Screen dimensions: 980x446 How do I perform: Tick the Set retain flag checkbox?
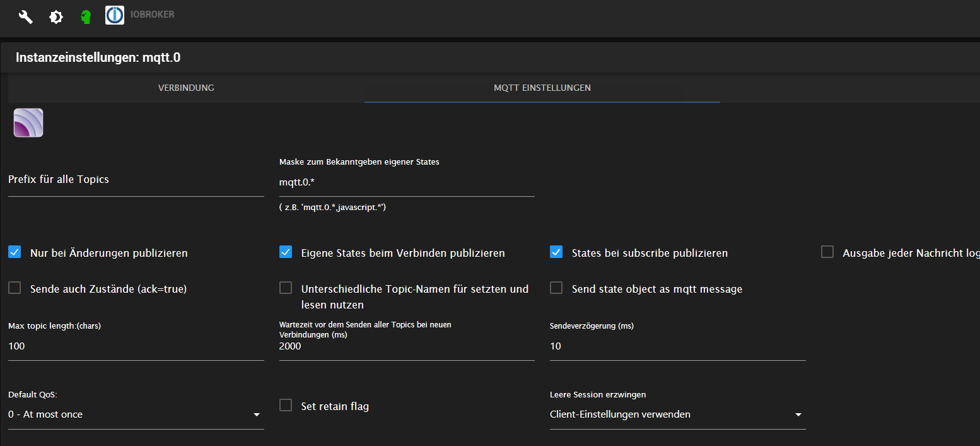[286, 406]
